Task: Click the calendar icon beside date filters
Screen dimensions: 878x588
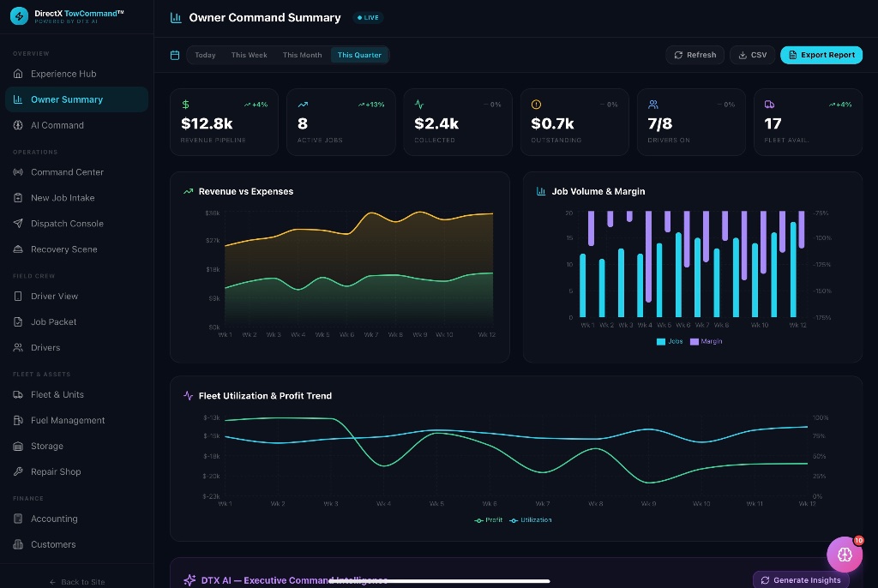Action: tap(175, 55)
